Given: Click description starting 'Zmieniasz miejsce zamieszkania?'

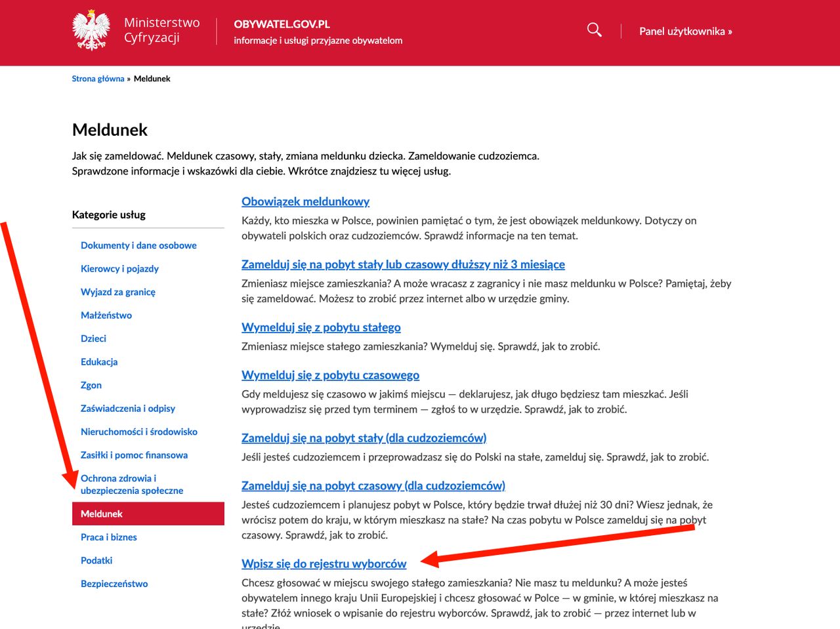Looking at the screenshot, I should pyautogui.click(x=486, y=291).
